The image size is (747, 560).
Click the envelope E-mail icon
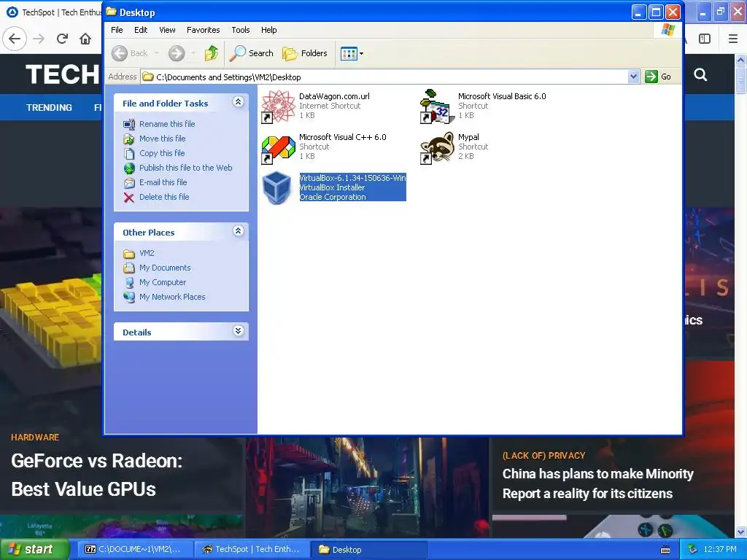129,183
